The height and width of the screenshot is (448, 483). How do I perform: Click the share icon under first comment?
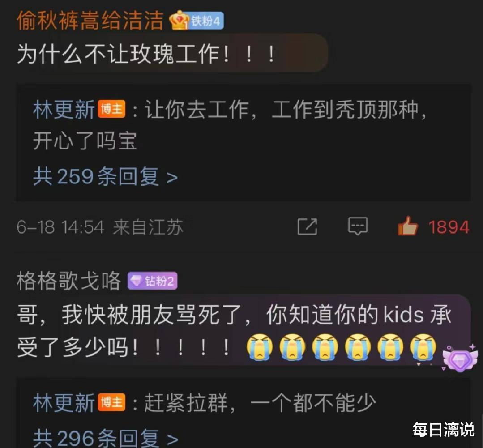(x=307, y=226)
